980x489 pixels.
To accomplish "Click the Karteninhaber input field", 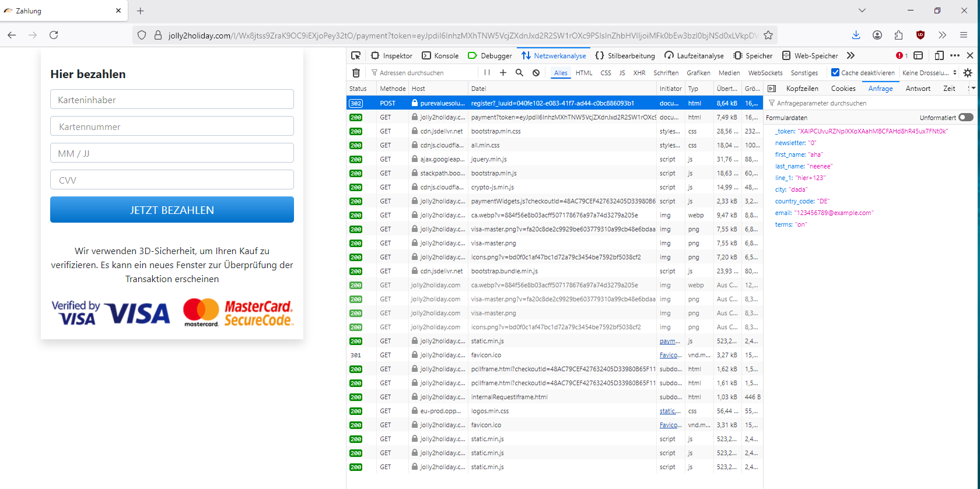I will pyautogui.click(x=172, y=100).
